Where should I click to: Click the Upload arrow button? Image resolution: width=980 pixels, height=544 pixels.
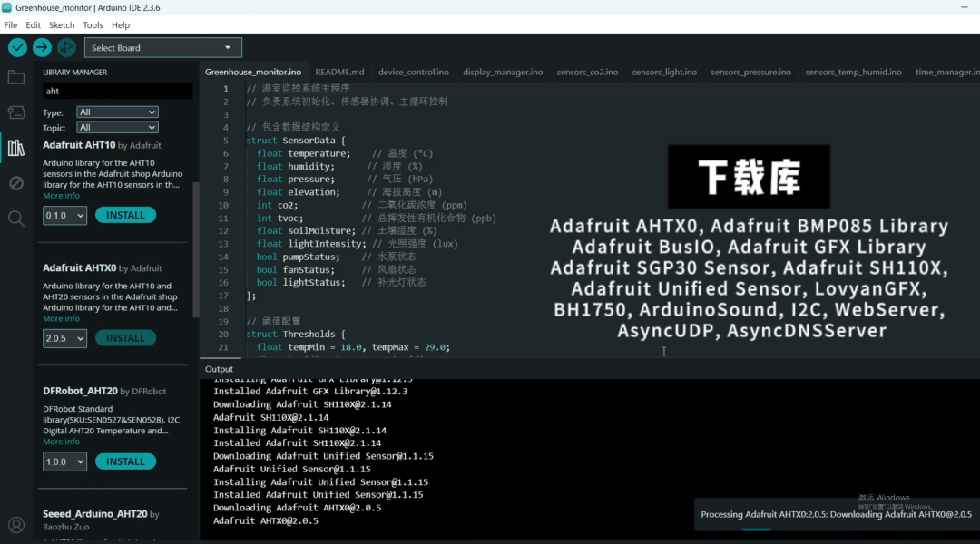pyautogui.click(x=42, y=47)
